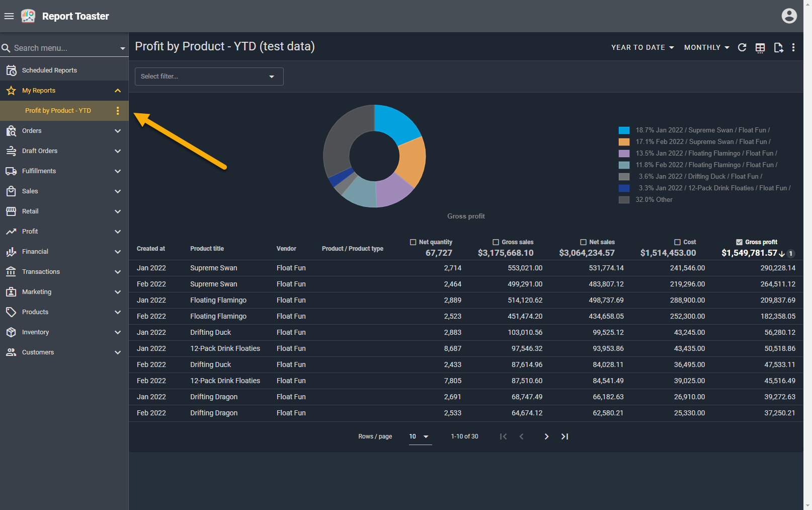Open the Select filter dropdown
The image size is (812, 510).
[x=209, y=77]
